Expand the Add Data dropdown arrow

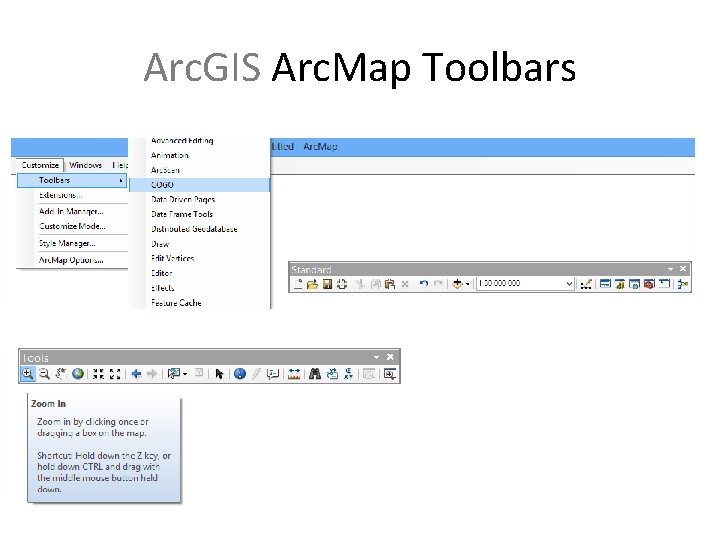click(467, 284)
